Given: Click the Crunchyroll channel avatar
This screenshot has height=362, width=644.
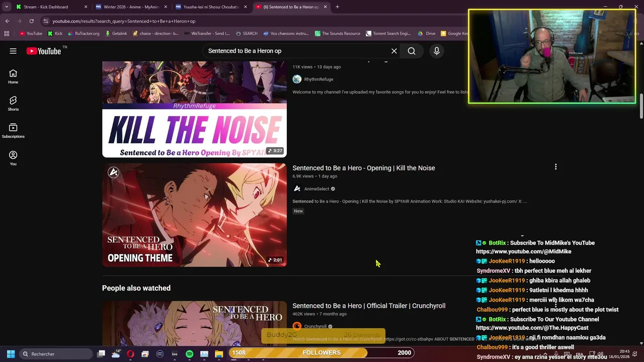Looking at the screenshot, I should [297, 326].
